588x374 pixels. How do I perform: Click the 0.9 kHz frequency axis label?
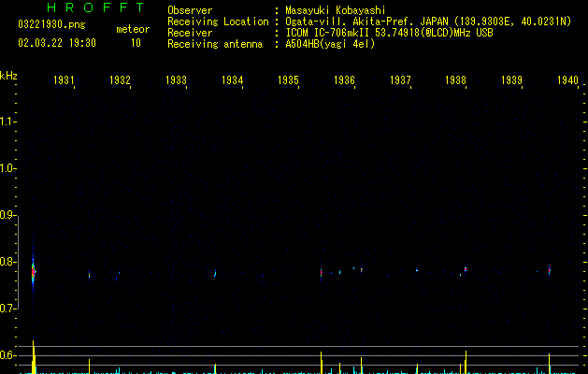(x=7, y=215)
